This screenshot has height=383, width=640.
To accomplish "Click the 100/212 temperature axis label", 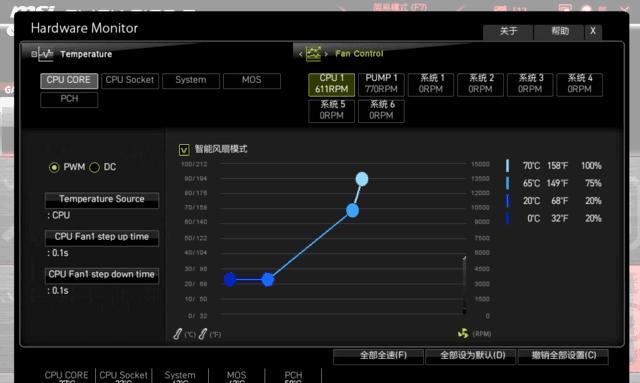I will point(194,164).
